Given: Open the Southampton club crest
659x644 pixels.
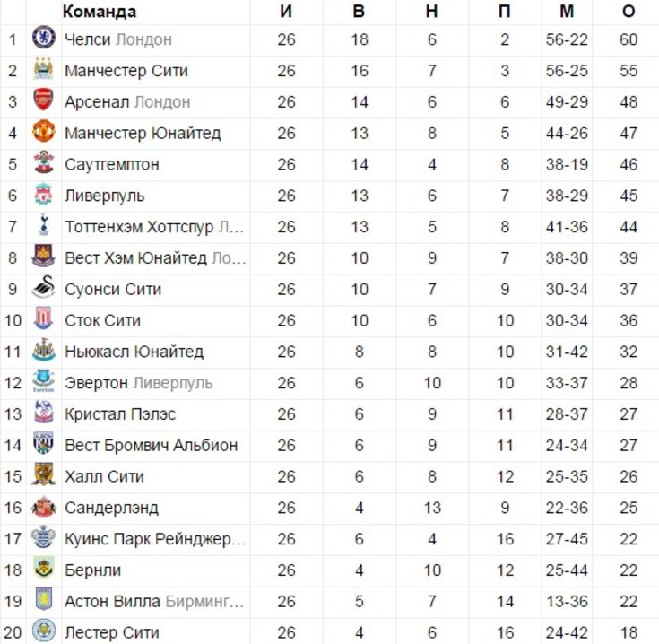Looking at the screenshot, I should (44, 162).
